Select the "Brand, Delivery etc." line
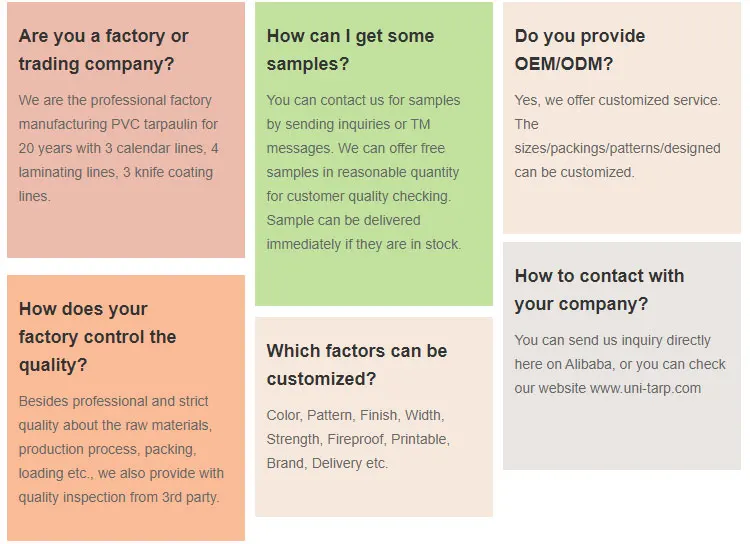Screen dimensions: 750x544 pyautogui.click(x=327, y=463)
